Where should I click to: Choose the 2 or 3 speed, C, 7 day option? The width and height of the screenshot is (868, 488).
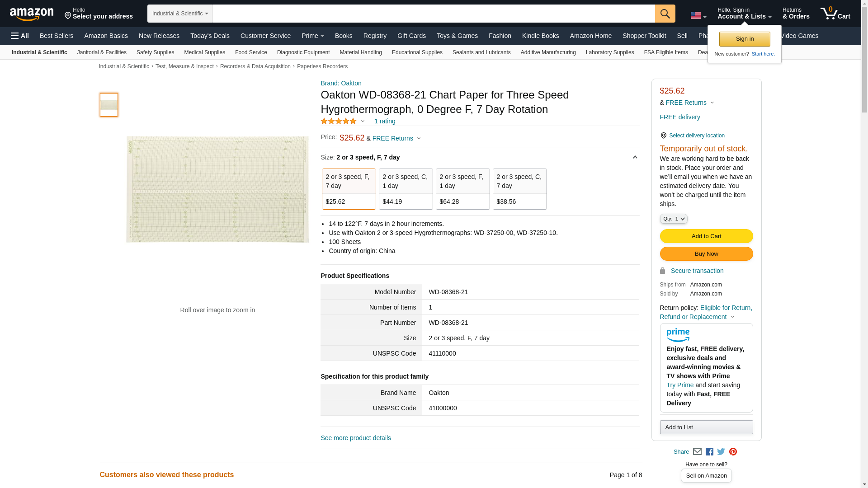519,189
